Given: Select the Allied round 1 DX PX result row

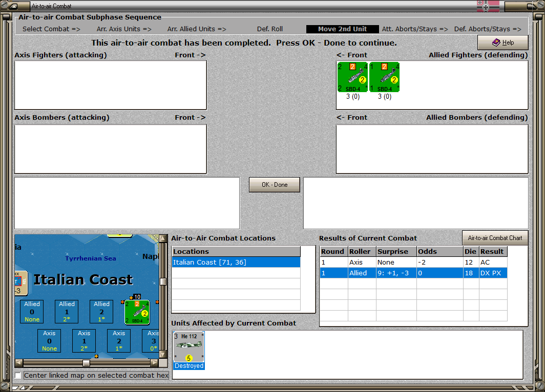Looking at the screenshot, I should [x=413, y=273].
